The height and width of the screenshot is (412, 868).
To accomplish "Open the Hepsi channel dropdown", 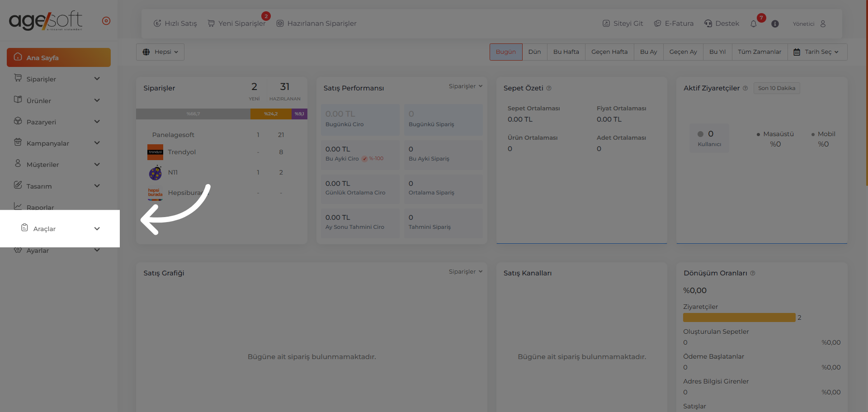I will tap(160, 52).
